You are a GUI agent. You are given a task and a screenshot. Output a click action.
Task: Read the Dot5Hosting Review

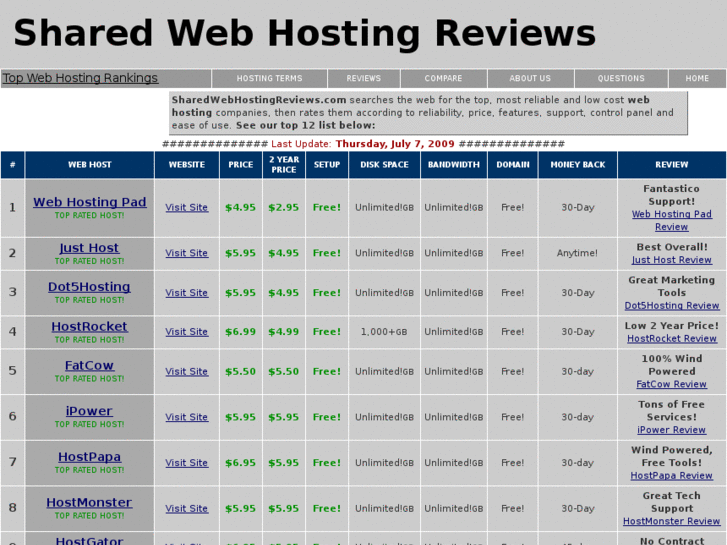click(671, 306)
